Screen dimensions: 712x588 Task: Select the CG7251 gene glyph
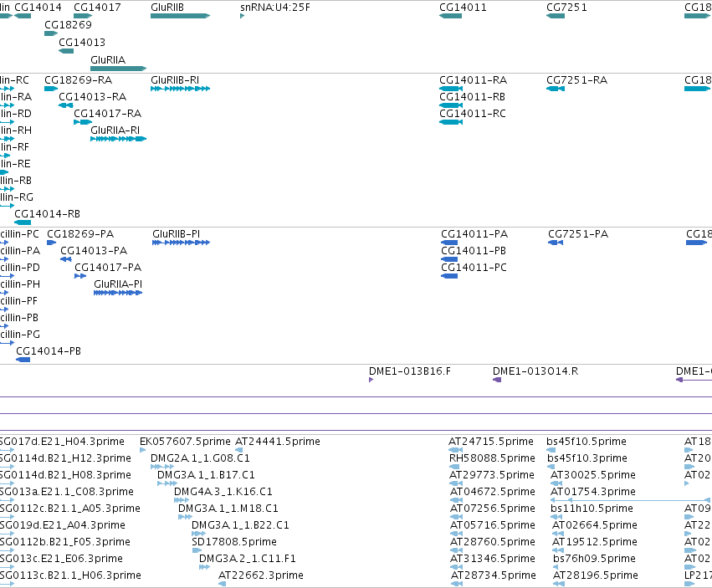(x=556, y=16)
